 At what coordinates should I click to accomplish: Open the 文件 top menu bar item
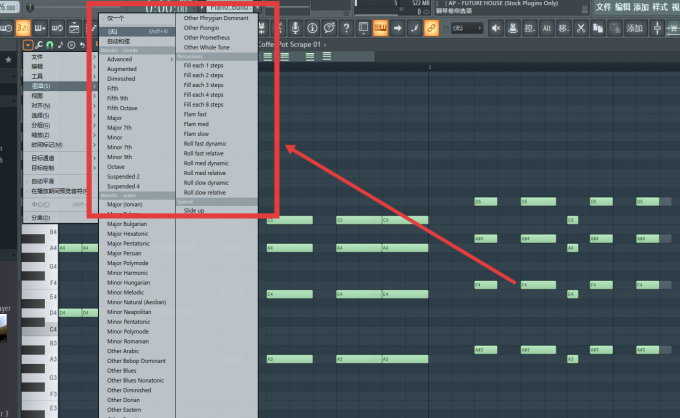[x=603, y=7]
